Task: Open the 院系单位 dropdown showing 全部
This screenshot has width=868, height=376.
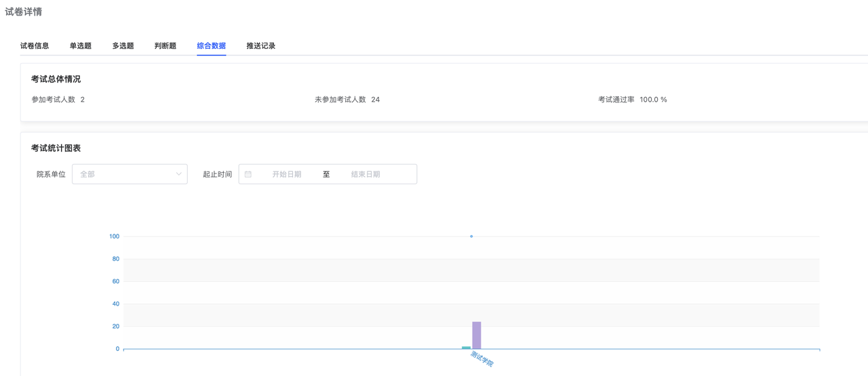Action: pos(130,174)
